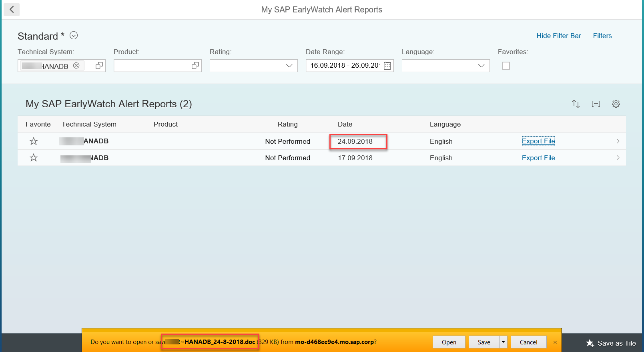The height and width of the screenshot is (352, 644).
Task: Click the Product column header
Action: point(165,124)
